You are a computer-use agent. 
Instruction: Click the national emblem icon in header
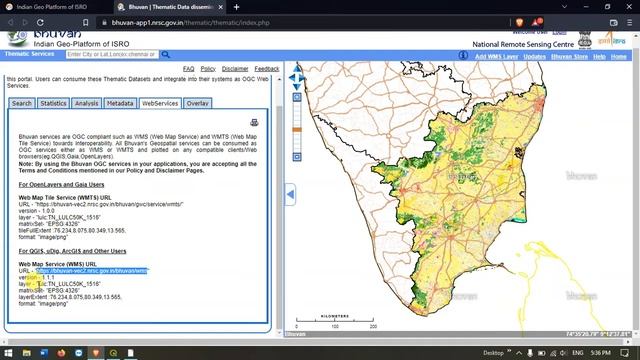[x=584, y=40]
